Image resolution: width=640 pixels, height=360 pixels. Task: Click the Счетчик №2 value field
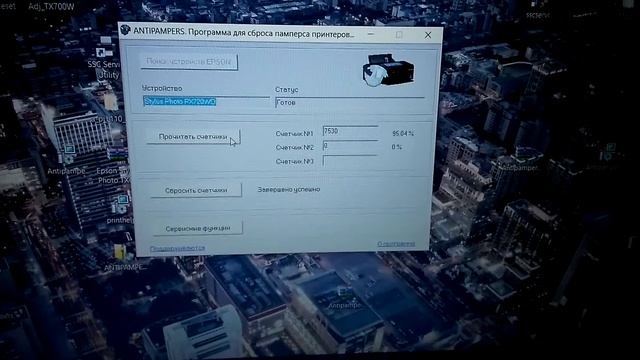tap(350, 146)
